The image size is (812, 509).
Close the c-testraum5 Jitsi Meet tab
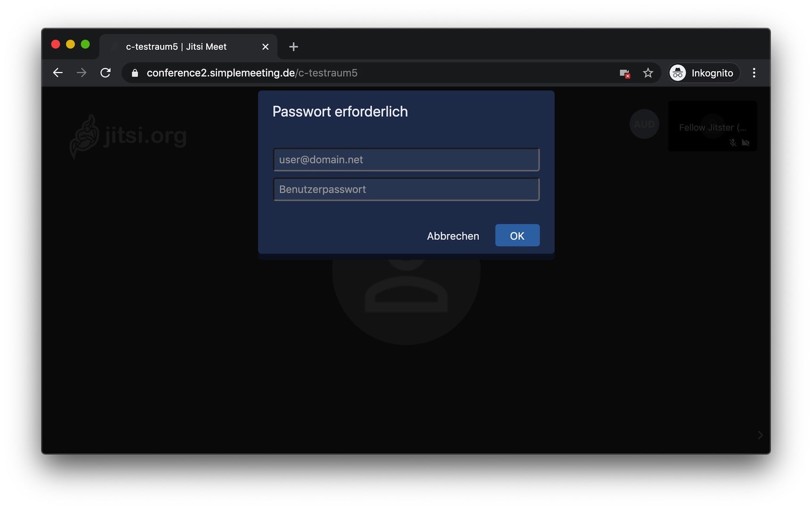coord(265,47)
